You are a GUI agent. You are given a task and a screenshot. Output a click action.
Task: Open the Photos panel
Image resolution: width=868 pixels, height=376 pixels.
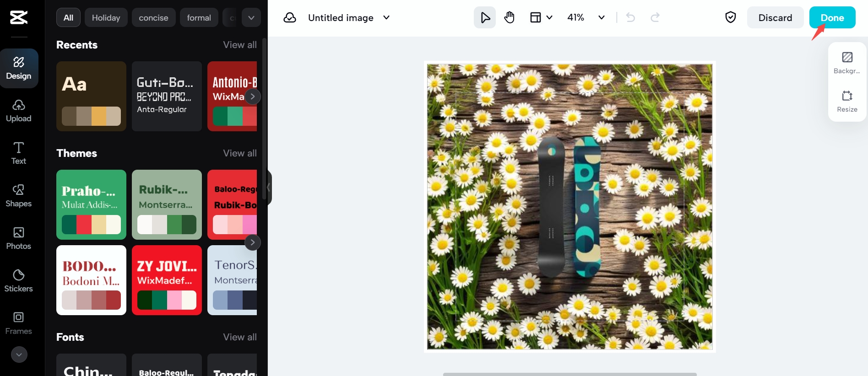[19, 238]
